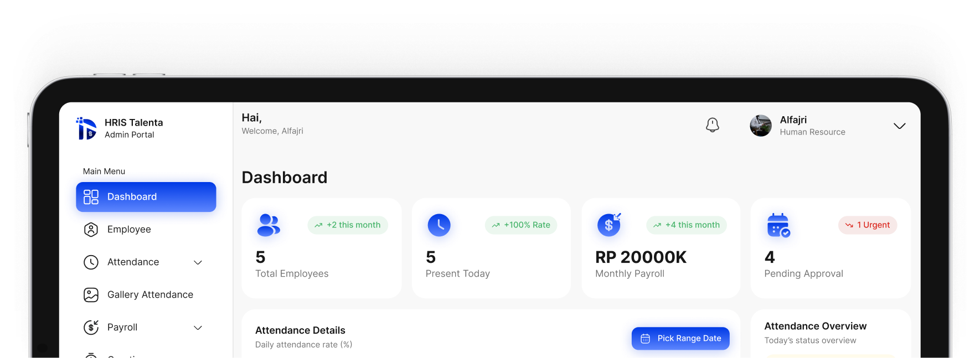Open the Employee menu item
980x358 pixels.
(146, 230)
